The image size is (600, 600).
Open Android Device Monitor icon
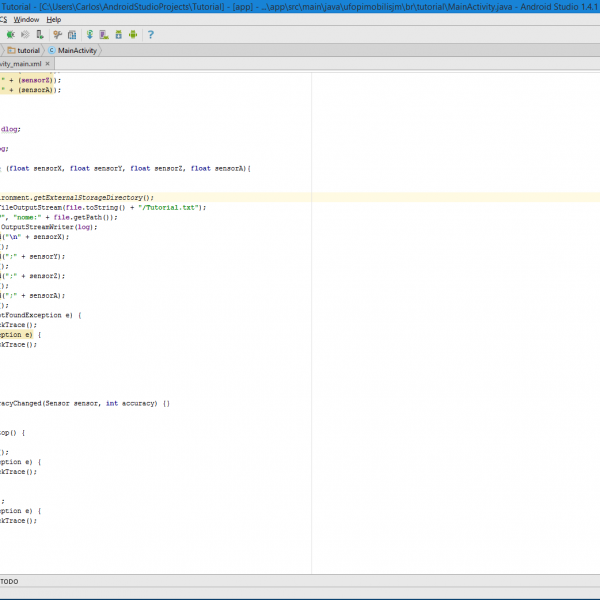tap(132, 35)
